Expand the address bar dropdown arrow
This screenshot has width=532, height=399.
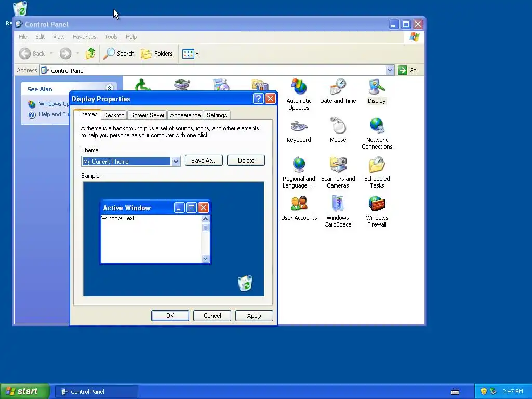390,70
